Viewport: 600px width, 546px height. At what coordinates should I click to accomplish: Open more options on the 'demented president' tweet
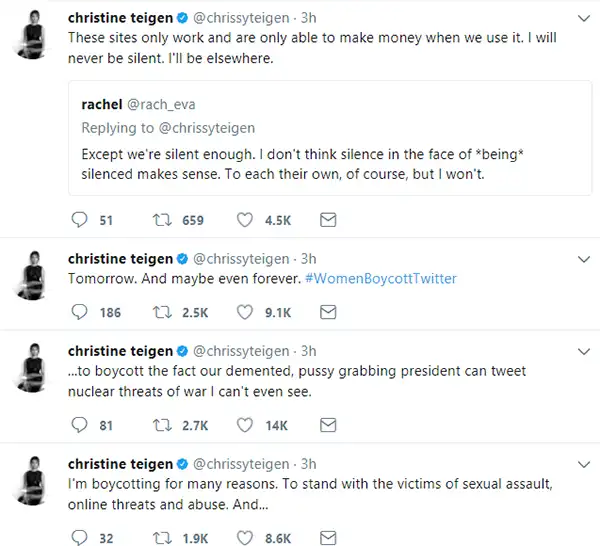(584, 352)
